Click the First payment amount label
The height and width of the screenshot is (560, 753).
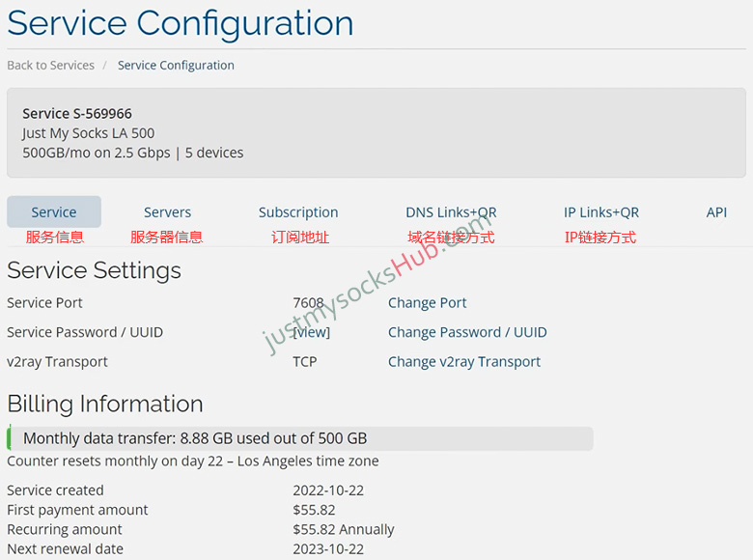(x=77, y=510)
